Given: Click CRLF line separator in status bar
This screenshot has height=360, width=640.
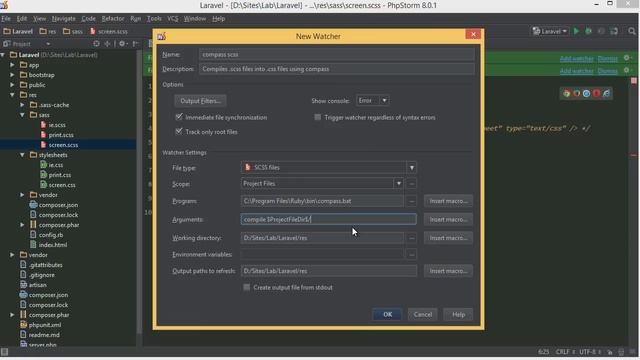Looking at the screenshot, I should tap(565, 352).
